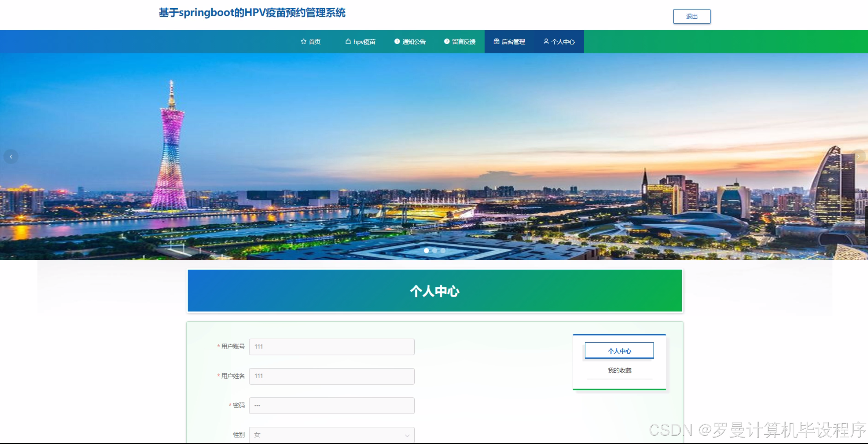868x444 pixels.
Task: Open the 留言反馈 menu item
Action: pyautogui.click(x=464, y=42)
